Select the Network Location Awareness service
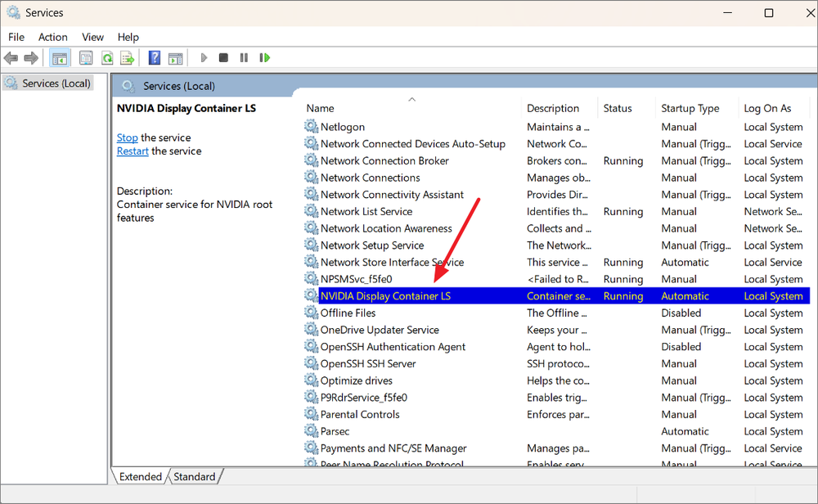 coord(556,228)
